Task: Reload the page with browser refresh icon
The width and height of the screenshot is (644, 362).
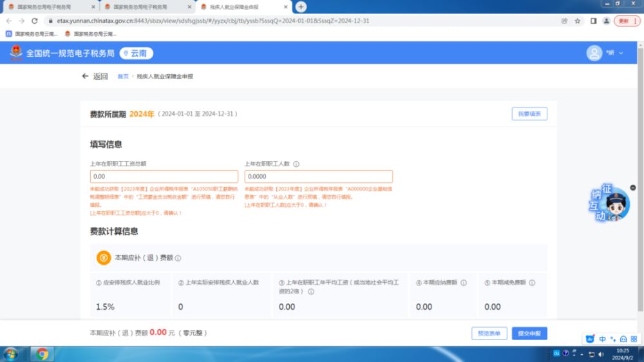Action: (x=35, y=21)
